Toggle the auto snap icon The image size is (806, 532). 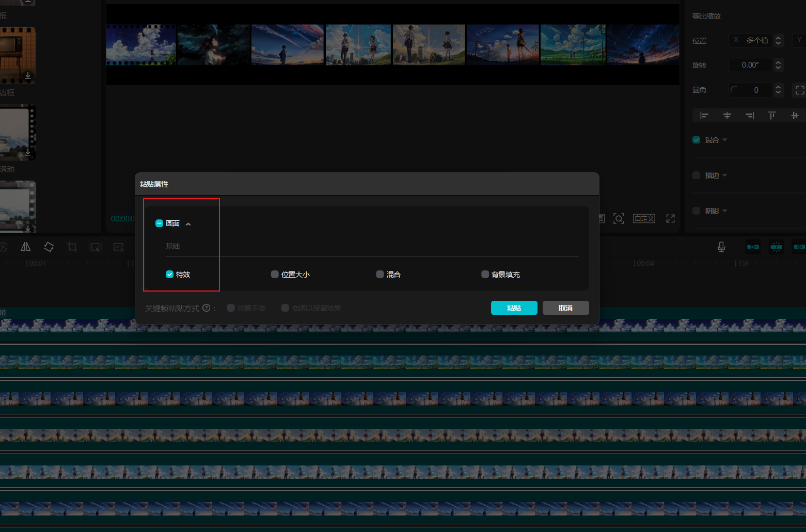tap(776, 247)
